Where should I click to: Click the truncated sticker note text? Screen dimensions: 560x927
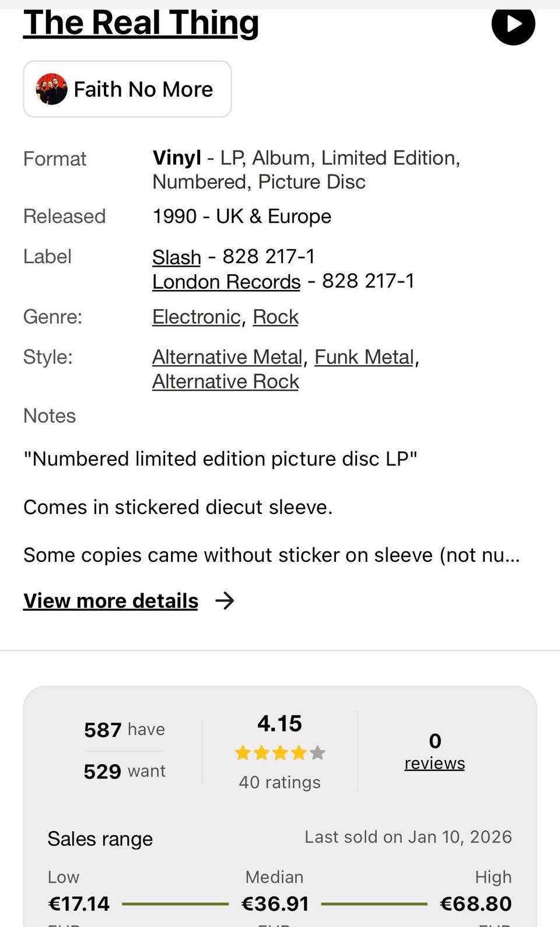point(271,555)
